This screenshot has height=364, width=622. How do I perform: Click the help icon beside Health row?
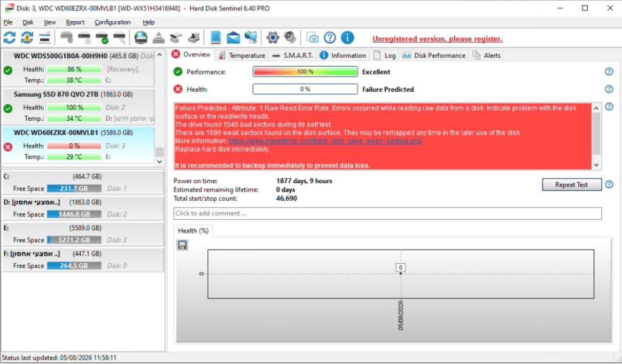tap(609, 89)
